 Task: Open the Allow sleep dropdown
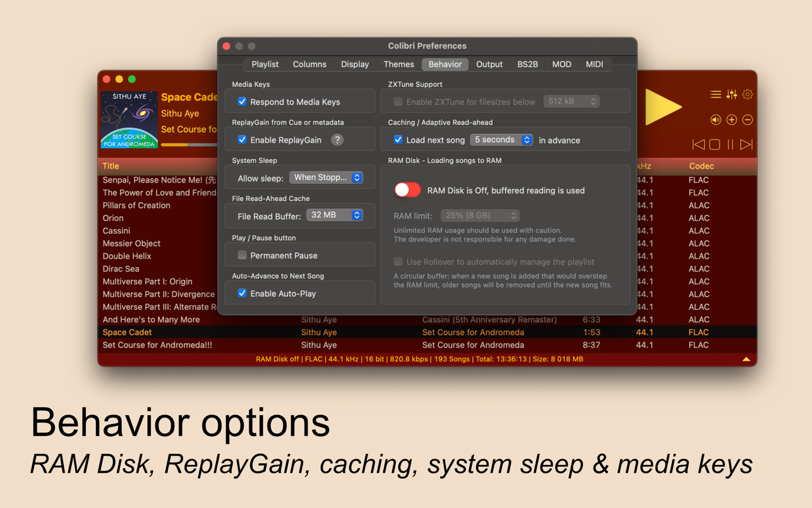coord(326,178)
